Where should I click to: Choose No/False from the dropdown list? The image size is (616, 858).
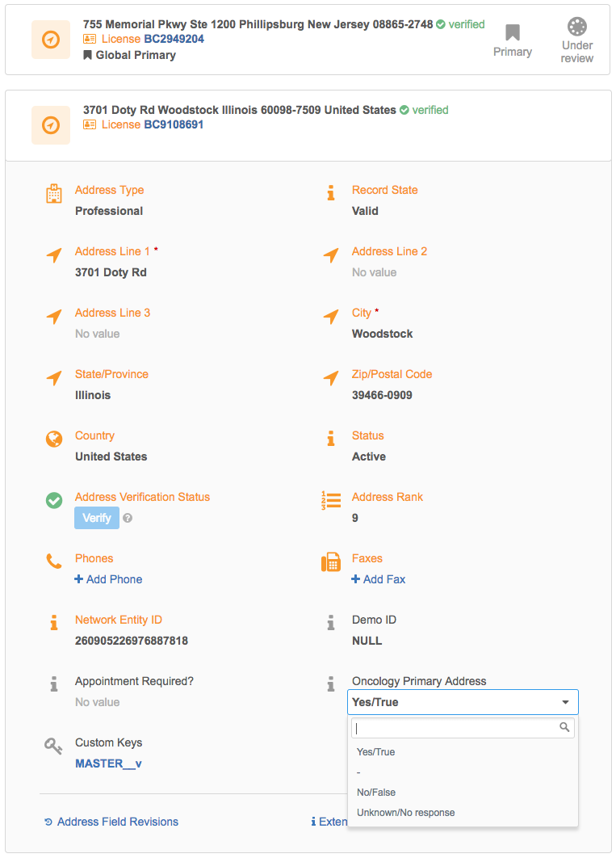click(376, 793)
